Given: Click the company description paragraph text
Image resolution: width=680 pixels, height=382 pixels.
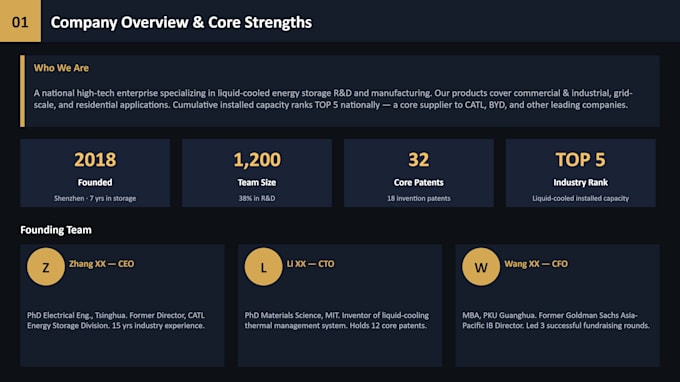Looking at the screenshot, I should [333, 99].
